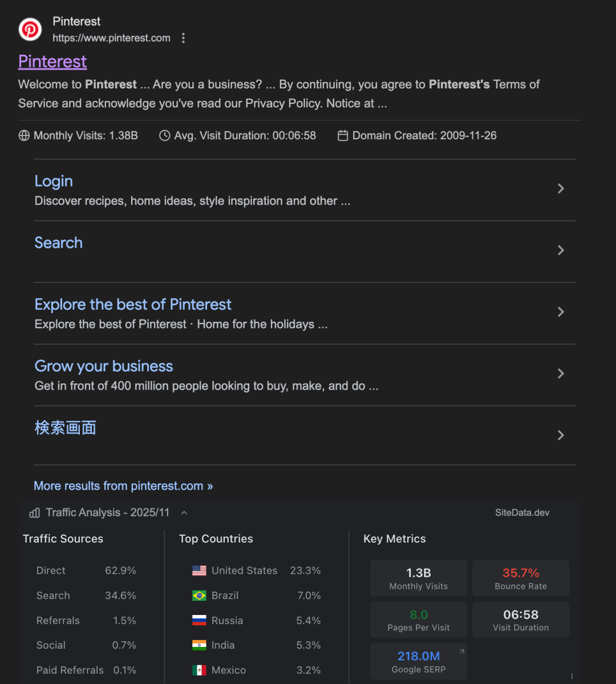Open the Login sitelink

point(54,181)
